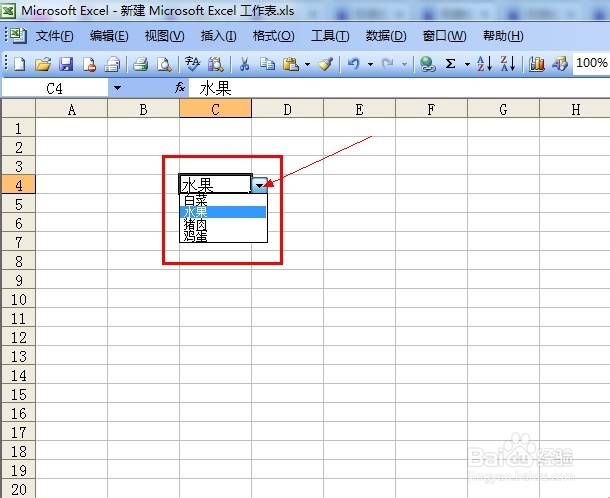This screenshot has width=610, height=498.
Task: Open the Name Box dropdown arrow
Action: pyautogui.click(x=117, y=88)
